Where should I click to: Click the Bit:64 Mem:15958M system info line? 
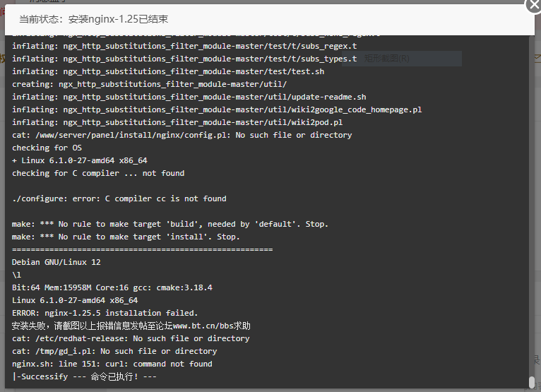(x=112, y=287)
